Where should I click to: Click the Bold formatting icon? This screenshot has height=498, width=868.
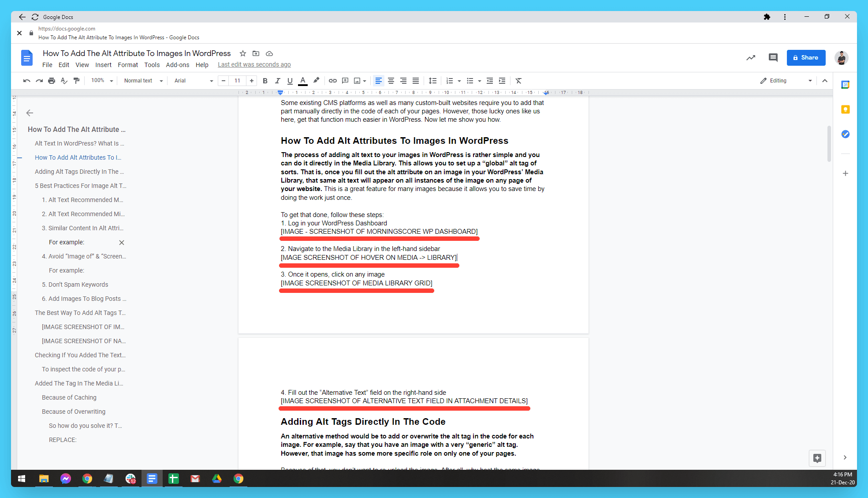266,81
